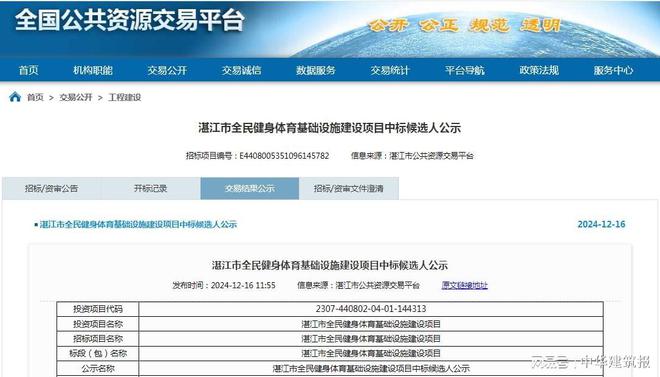Screen dimensions: 660x377
Task: Click the 招标项目名称 label cell
Action: (98, 339)
